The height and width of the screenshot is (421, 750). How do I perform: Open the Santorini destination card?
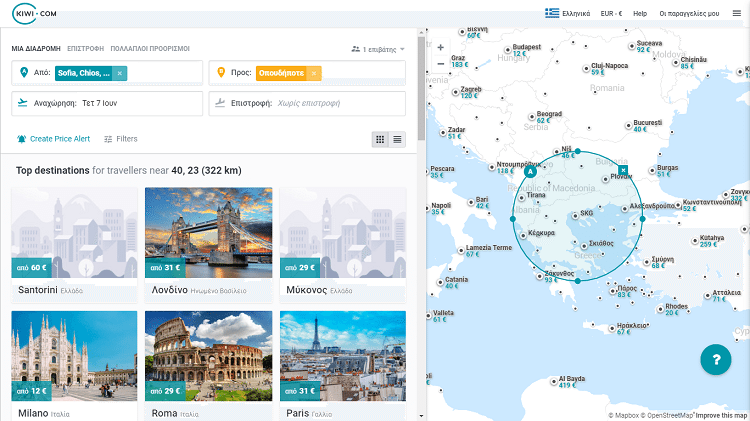coord(74,245)
